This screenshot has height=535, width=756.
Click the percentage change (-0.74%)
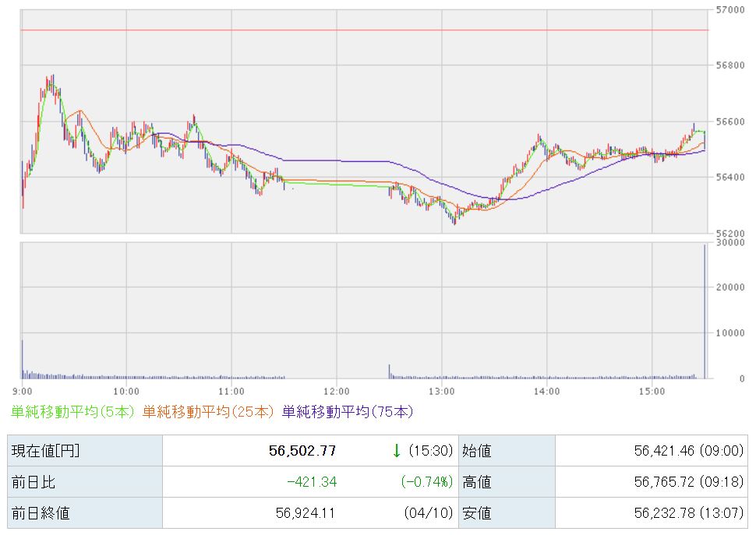pyautogui.click(x=426, y=482)
